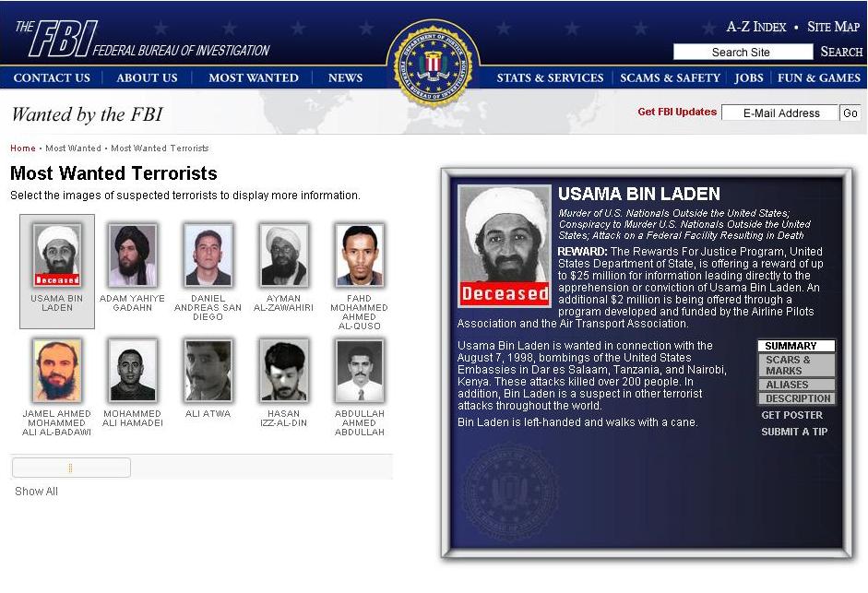Click the thumbnail gallery slider handle
Image resolution: width=868 pixels, height=593 pixels.
pos(71,468)
